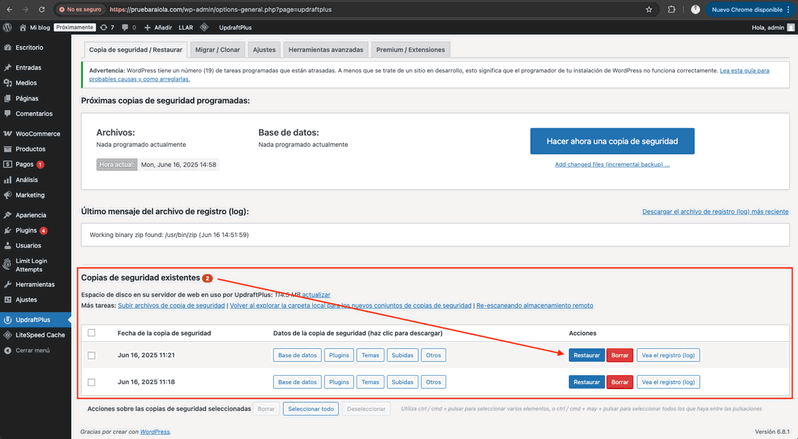This screenshot has height=439, width=798.
Task: Click the browser address bar URL
Action: (221, 9)
